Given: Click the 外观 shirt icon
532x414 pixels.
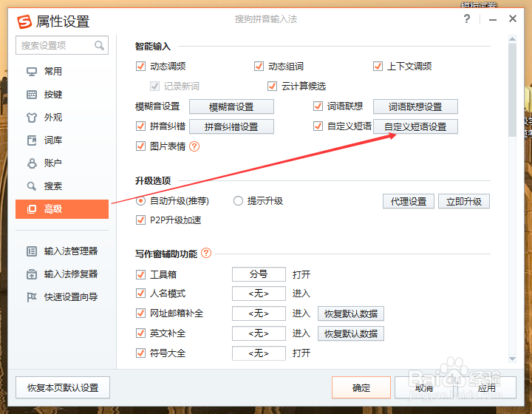Looking at the screenshot, I should pos(32,118).
